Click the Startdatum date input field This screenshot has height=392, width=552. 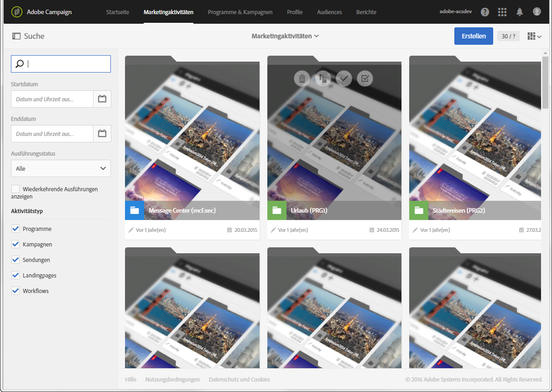tap(52, 99)
